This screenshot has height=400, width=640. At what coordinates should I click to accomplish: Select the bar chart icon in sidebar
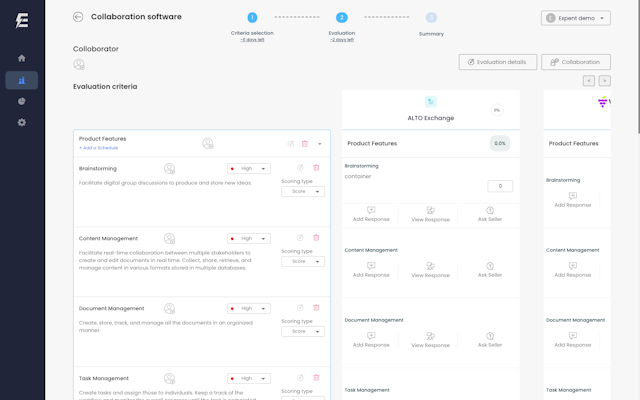click(x=22, y=80)
